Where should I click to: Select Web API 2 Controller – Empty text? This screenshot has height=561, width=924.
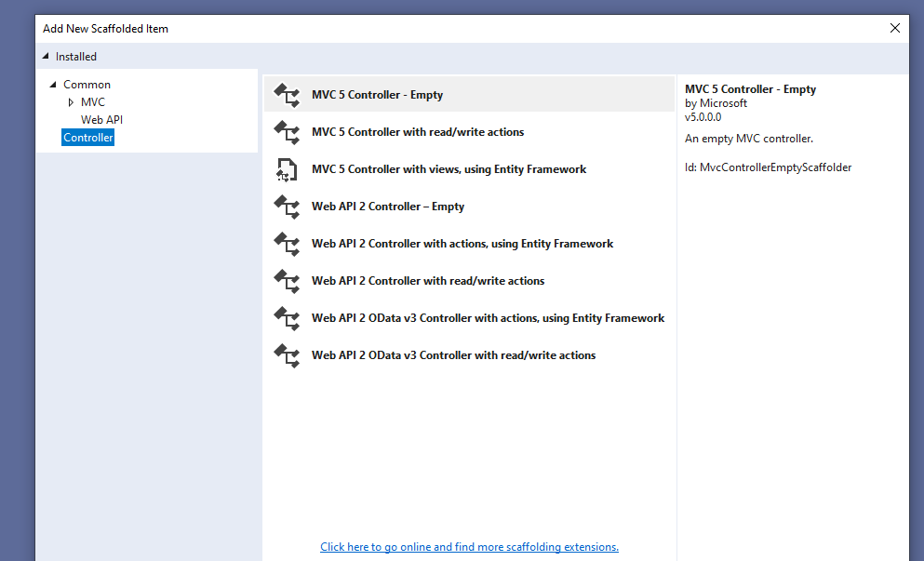(x=388, y=207)
